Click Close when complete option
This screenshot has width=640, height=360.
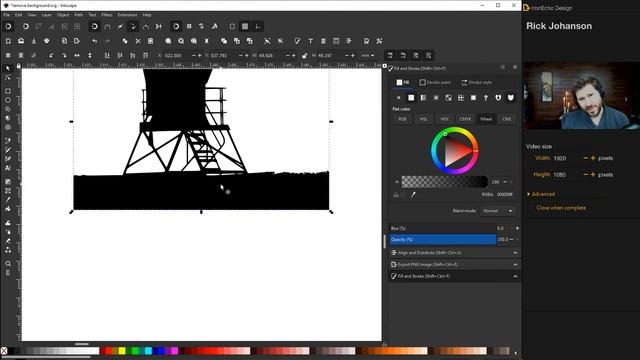point(561,208)
